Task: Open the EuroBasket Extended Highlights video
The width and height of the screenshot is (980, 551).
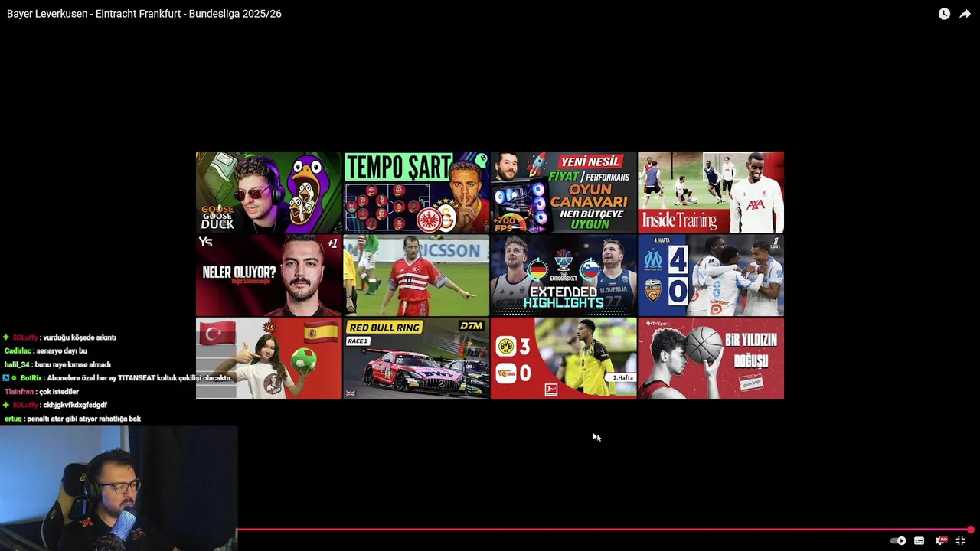Action: click(563, 275)
